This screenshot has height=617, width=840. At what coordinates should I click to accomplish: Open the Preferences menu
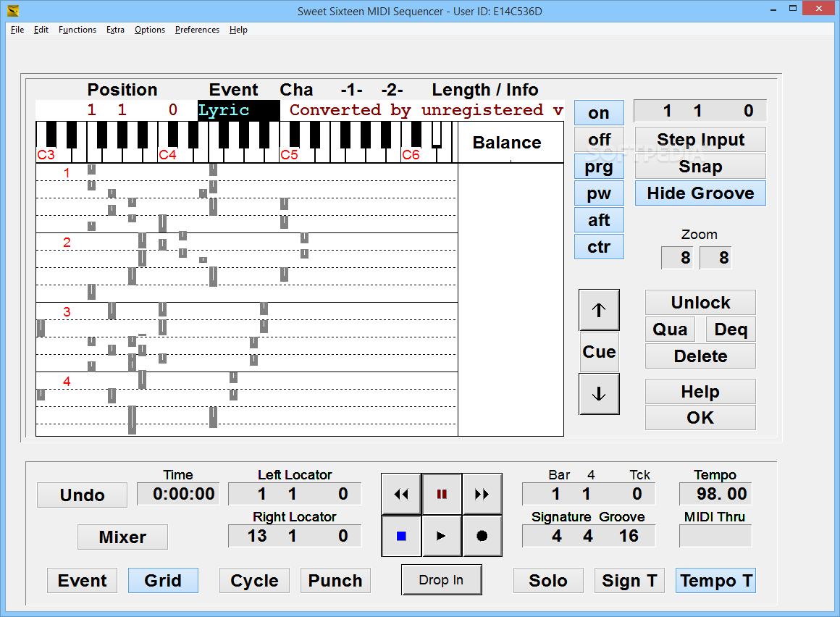click(197, 30)
